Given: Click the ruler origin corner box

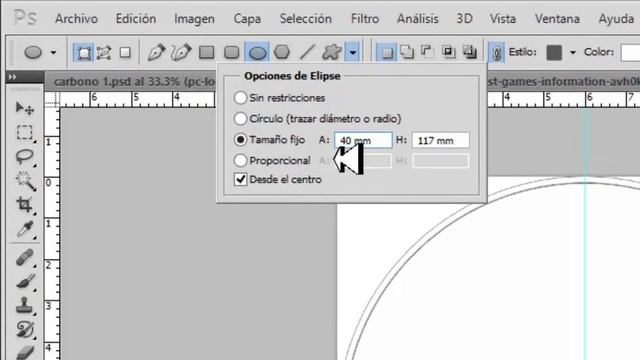Looking at the screenshot, I should coord(52,99).
